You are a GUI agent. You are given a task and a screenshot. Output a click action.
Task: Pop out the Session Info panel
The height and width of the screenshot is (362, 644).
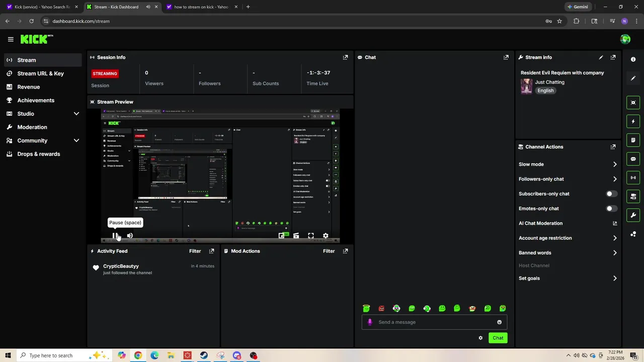tap(345, 57)
